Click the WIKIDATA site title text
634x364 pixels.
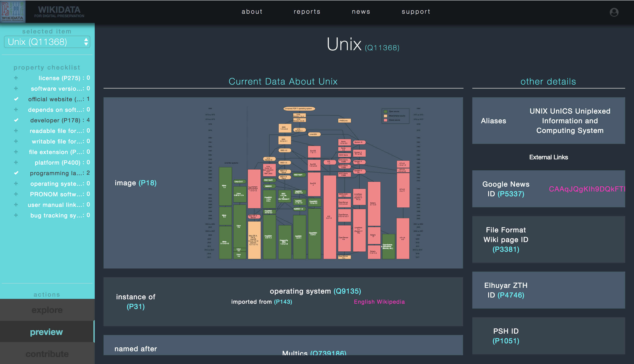click(x=59, y=9)
